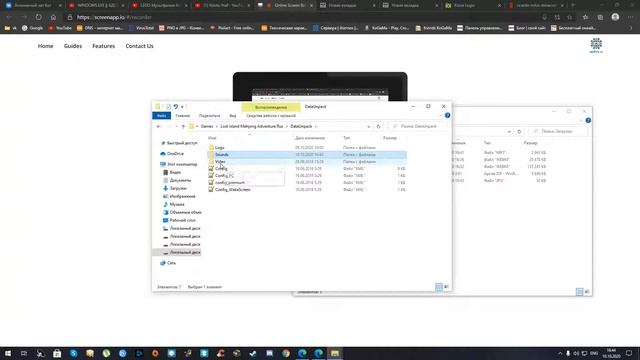Image resolution: width=640 pixels, height=360 pixels.
Task: Refresh the DataUnpack folder view
Action: pyautogui.click(x=378, y=127)
